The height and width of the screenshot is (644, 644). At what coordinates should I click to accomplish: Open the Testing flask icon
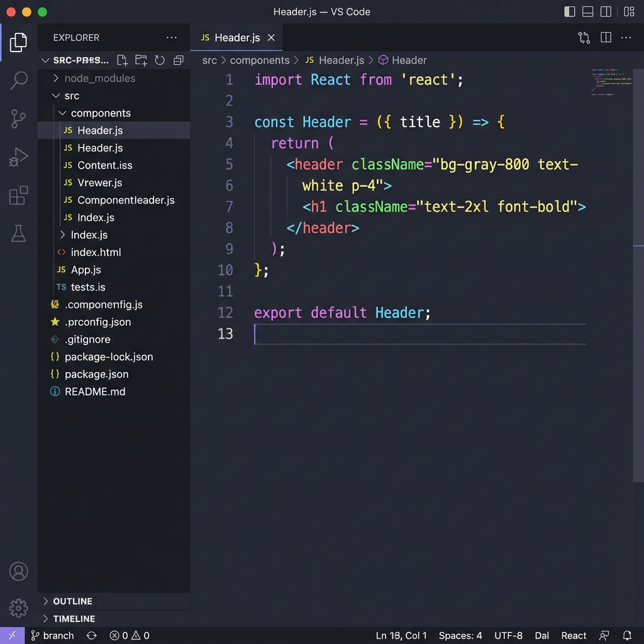pyautogui.click(x=18, y=233)
